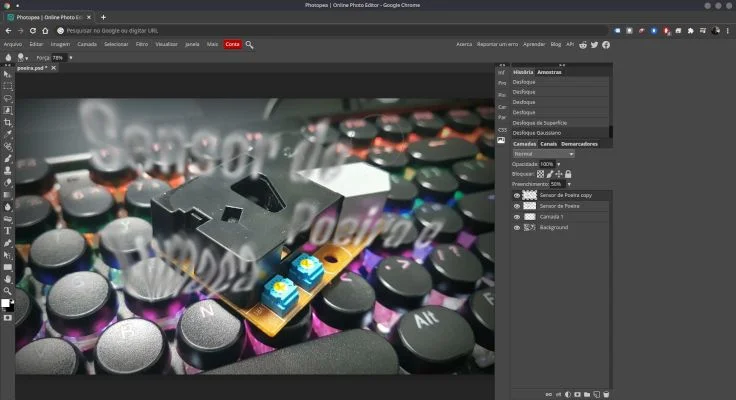Click the browser URL address field
Image resolution: width=736 pixels, height=400 pixels.
(x=333, y=31)
